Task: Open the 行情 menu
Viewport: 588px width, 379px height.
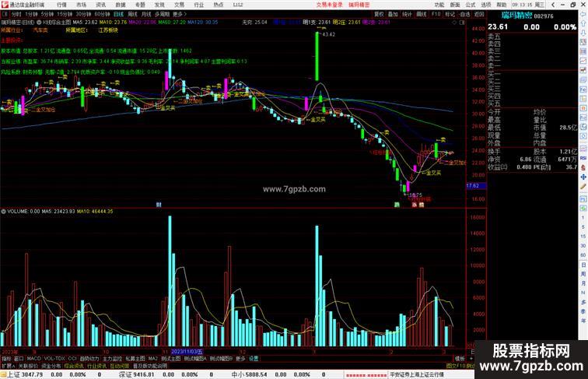Action: pyautogui.click(x=62, y=5)
